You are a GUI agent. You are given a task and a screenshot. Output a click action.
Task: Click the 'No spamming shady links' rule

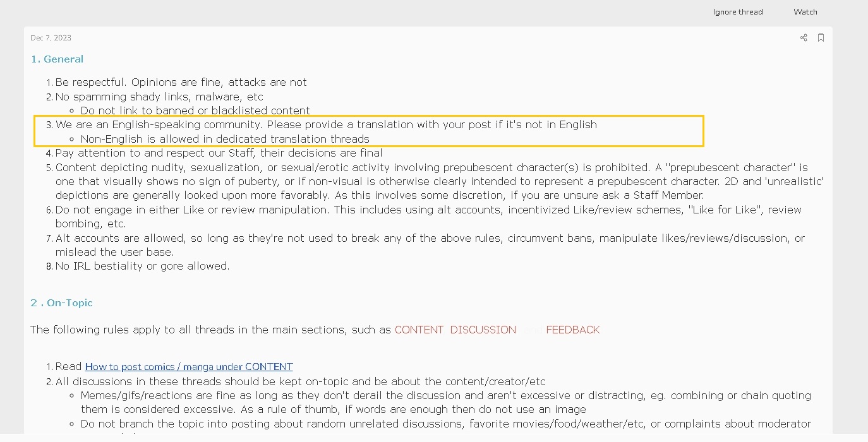click(x=159, y=97)
